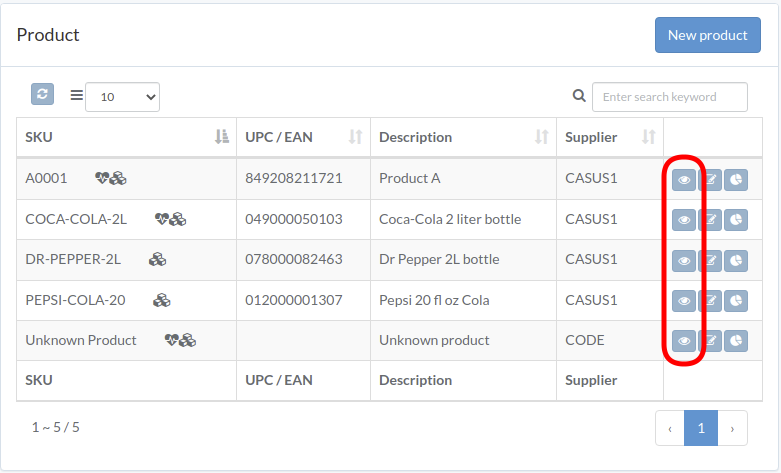Refresh the product table

[42, 94]
